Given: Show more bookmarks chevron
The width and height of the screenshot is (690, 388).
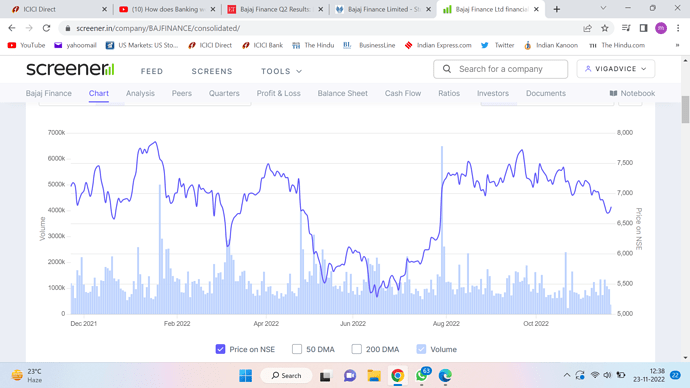Looking at the screenshot, I should pos(677,45).
